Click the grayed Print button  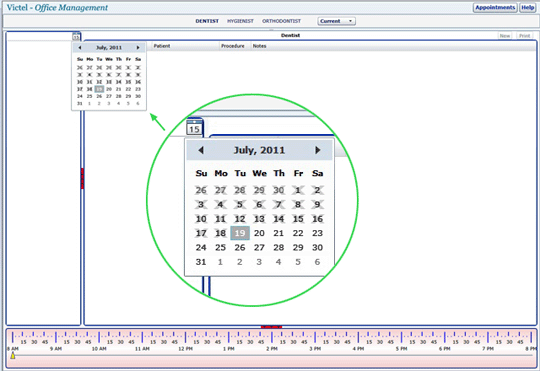coord(525,36)
